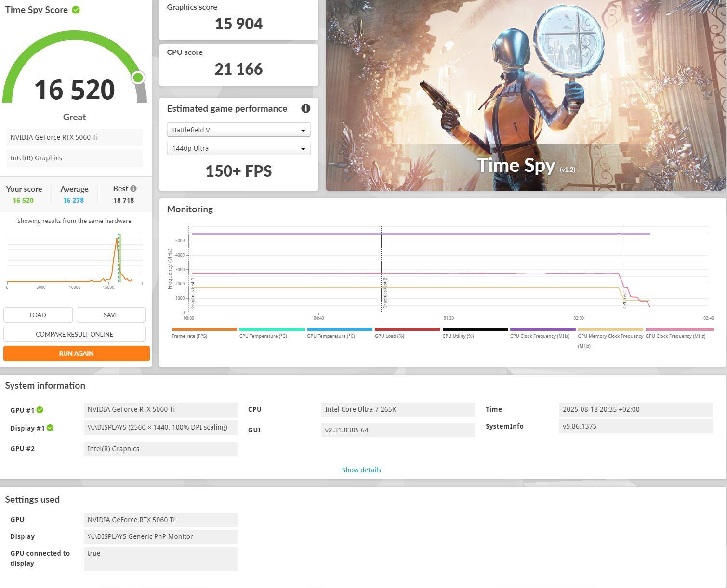Screen dimensions: 727x588
Task: Click the green checkmark beside Time Spy Score
Action: pyautogui.click(x=76, y=10)
